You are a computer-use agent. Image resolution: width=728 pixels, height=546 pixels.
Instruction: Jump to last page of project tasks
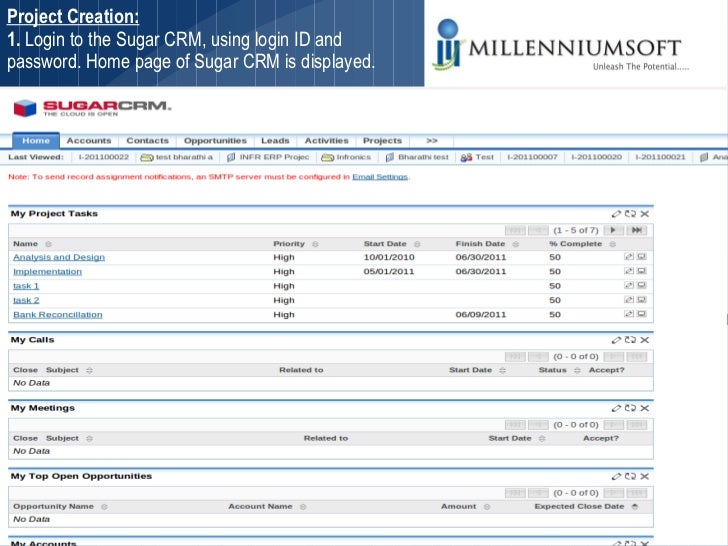[637, 230]
